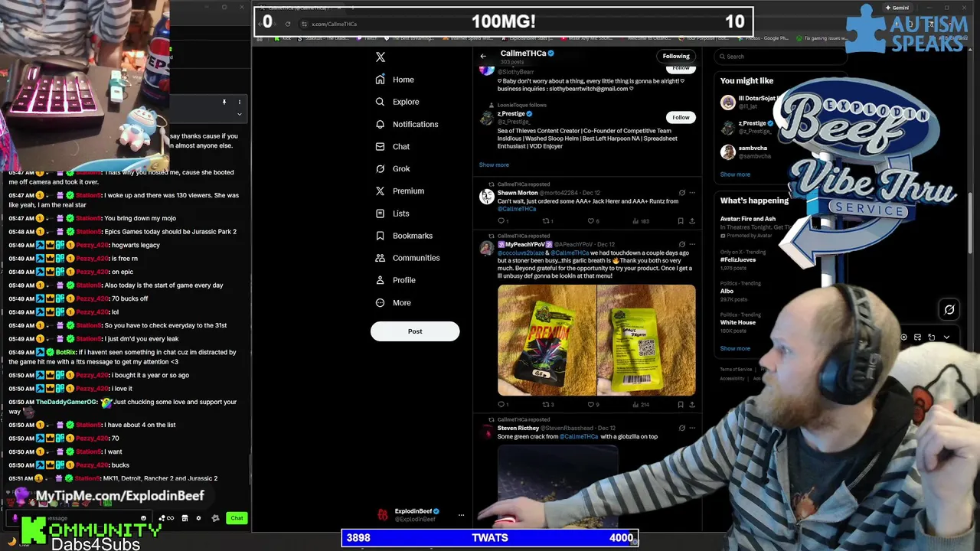
Task: Open more options on MyPeachYPoV's post
Action: [x=692, y=244]
